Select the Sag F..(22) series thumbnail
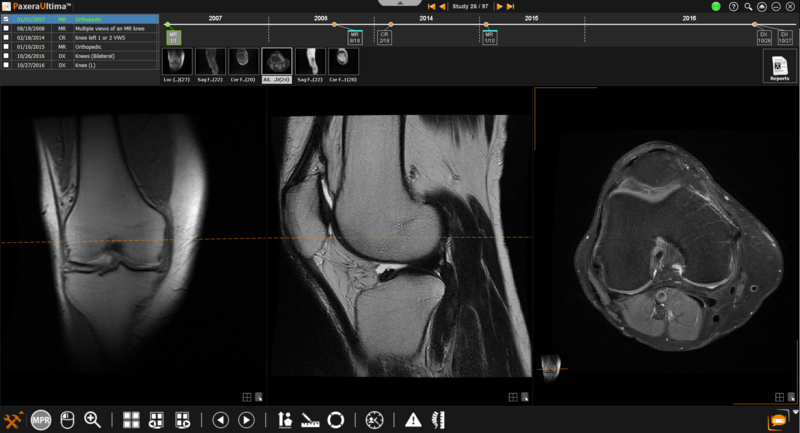The height and width of the screenshot is (433, 800). pyautogui.click(x=208, y=62)
